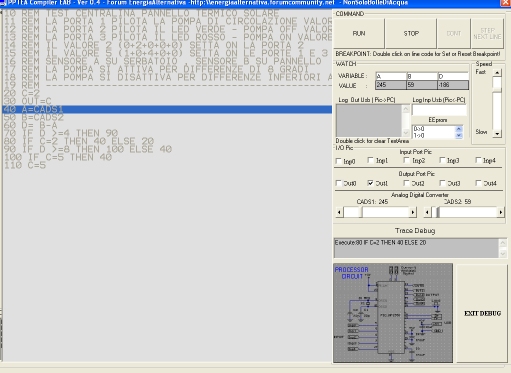
Task: Click the watch variable D field
Action: pos(453,76)
